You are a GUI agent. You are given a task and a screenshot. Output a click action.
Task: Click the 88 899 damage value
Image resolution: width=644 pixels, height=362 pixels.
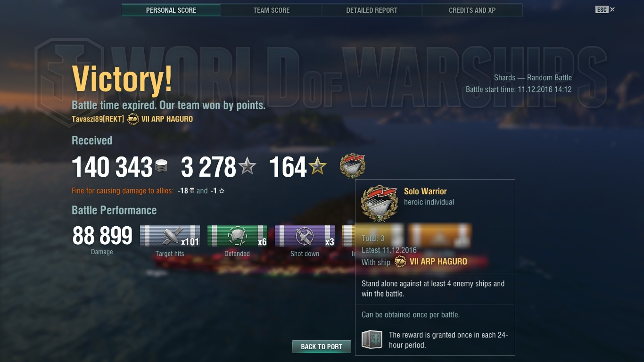click(102, 236)
